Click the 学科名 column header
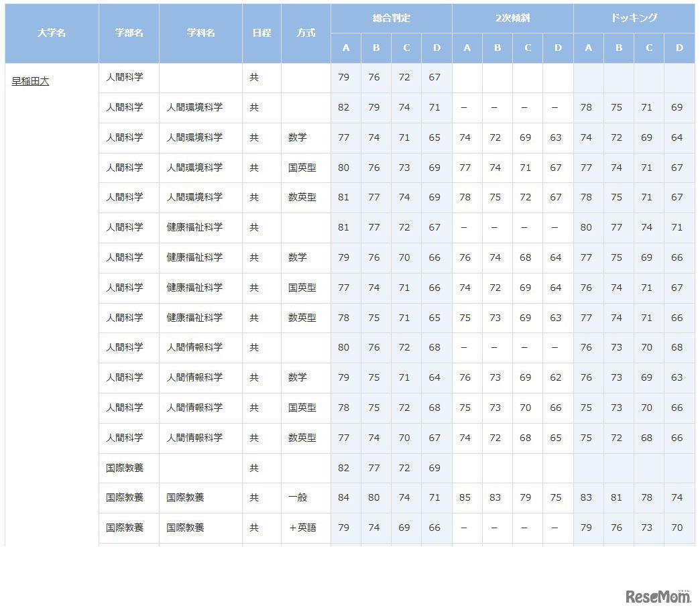 201,33
